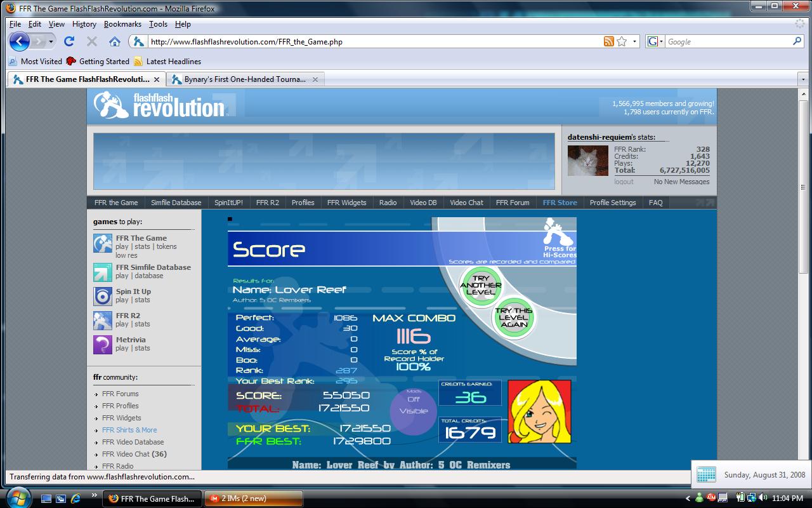Click the Switch Between Windows quick launch icon
This screenshot has height=508, width=812.
click(61, 498)
